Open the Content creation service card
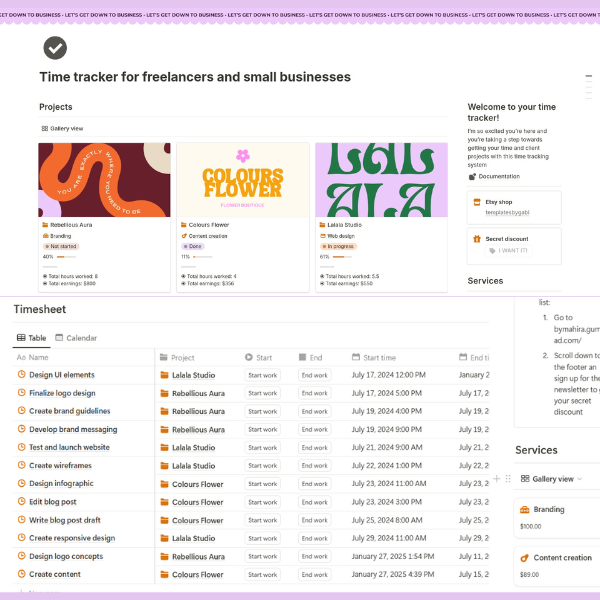This screenshot has width=600, height=600. coord(557,566)
